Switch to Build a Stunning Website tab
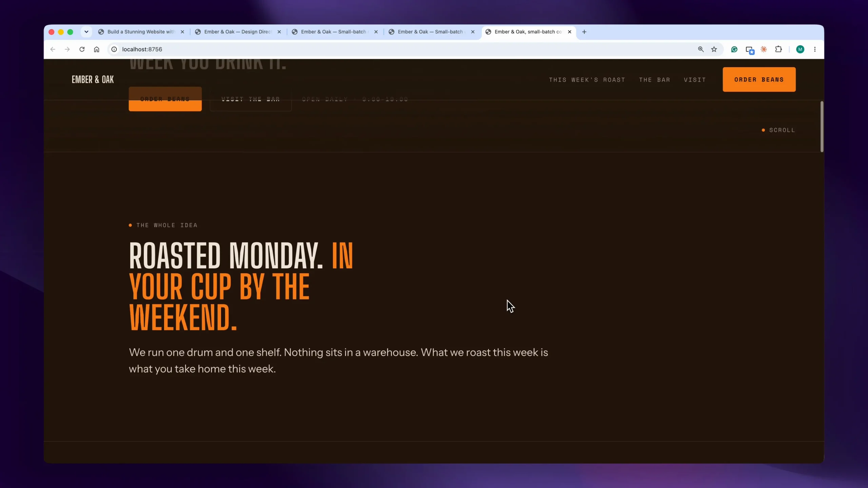Screen dimensions: 868x488 (141, 32)
